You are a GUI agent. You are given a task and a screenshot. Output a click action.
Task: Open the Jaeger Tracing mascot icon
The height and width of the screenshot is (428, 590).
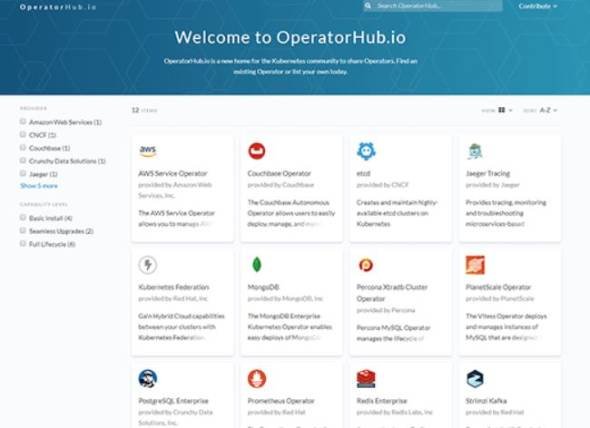pyautogui.click(x=475, y=151)
